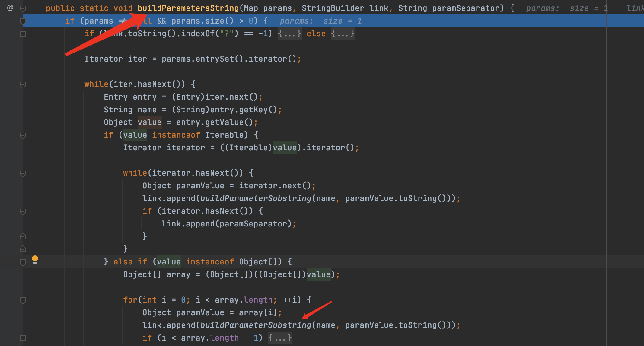Click 'Object[] array' declaration

point(157,274)
